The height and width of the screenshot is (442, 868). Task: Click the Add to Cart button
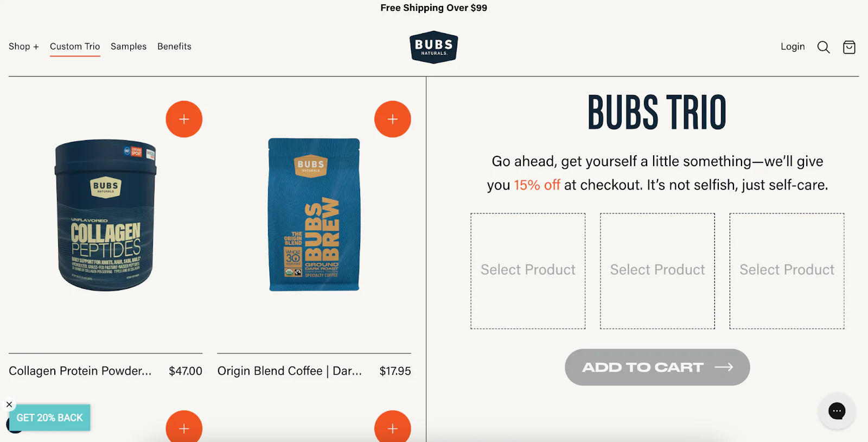(x=656, y=367)
